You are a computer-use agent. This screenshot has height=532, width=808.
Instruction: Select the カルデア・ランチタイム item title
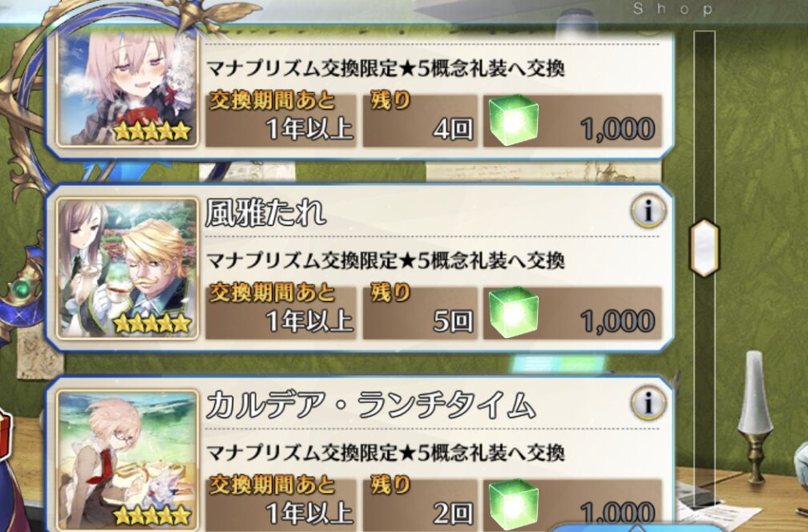(x=370, y=405)
